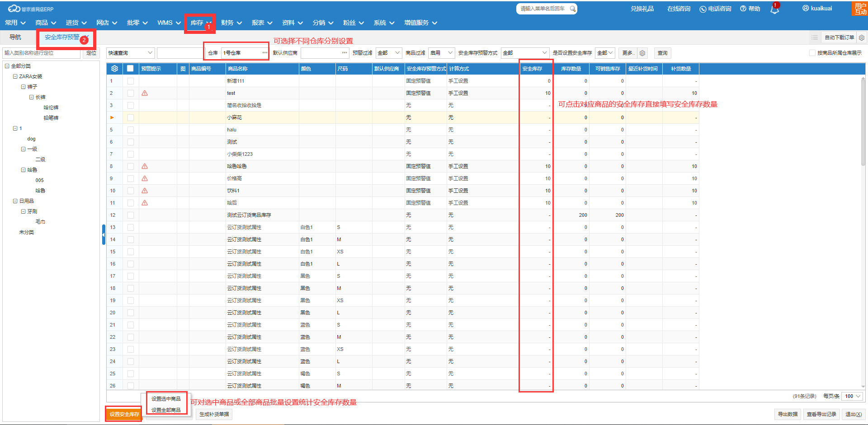Collapse the 一级 tree node
The height and width of the screenshot is (425, 868).
coord(24,149)
